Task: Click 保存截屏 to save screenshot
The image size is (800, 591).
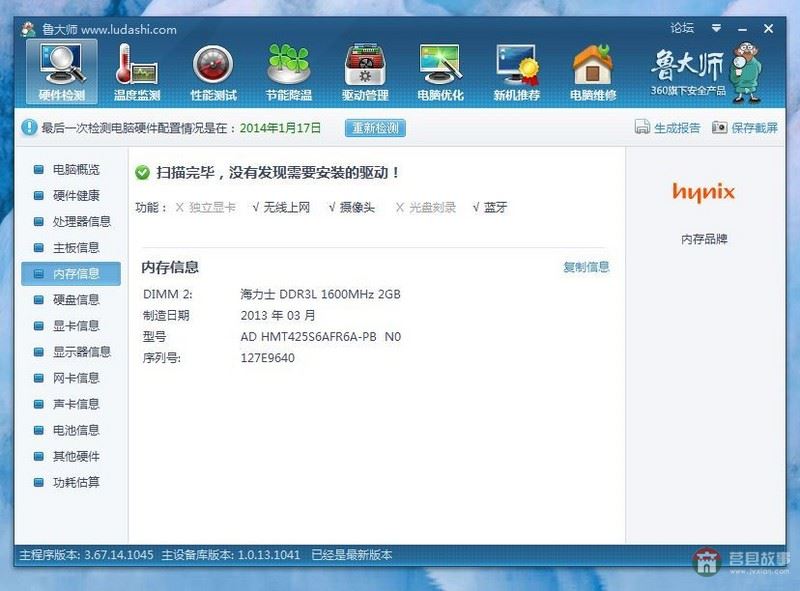Action: pyautogui.click(x=745, y=127)
